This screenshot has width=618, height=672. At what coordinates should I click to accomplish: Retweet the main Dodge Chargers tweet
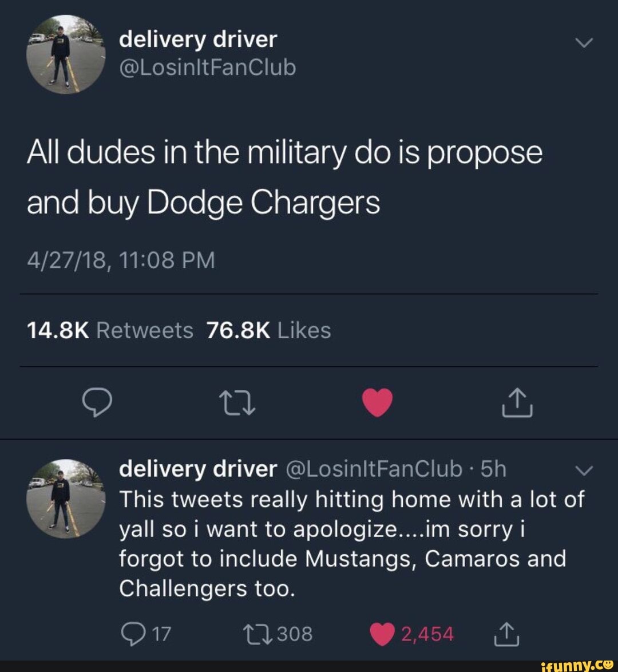click(x=237, y=403)
